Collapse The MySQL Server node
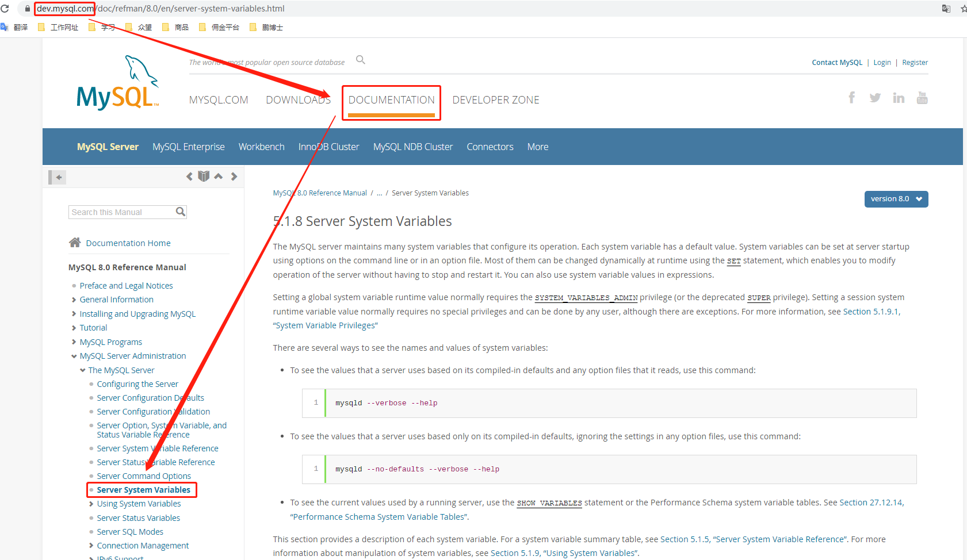Image resolution: width=967 pixels, height=560 pixels. tap(82, 370)
